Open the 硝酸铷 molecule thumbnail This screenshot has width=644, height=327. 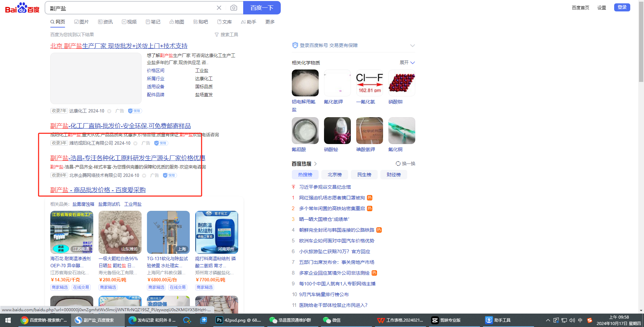click(x=402, y=83)
